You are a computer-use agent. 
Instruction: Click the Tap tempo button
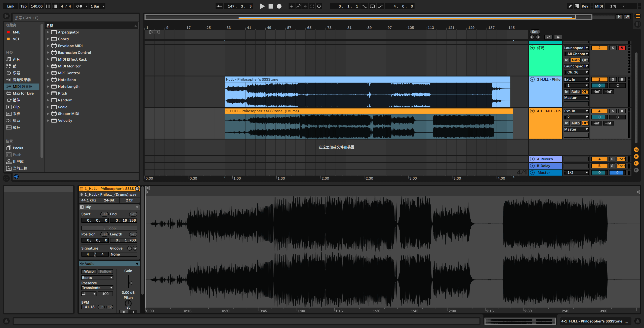(23, 6)
